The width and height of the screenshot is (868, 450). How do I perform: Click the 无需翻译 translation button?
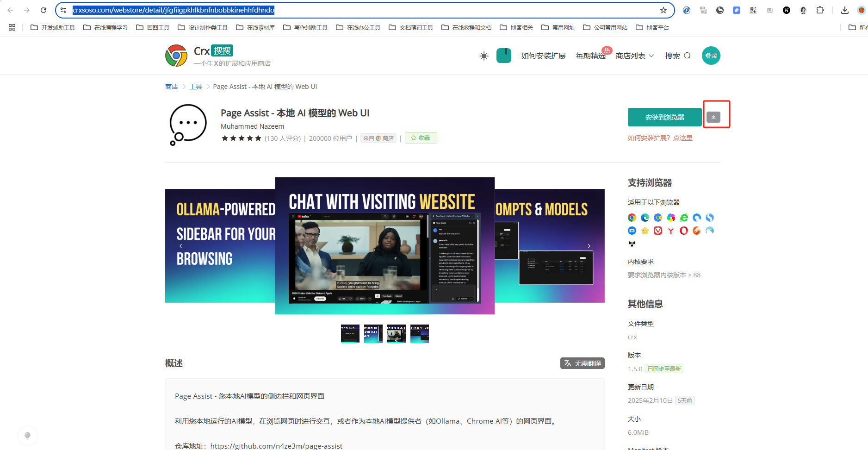[x=582, y=363]
